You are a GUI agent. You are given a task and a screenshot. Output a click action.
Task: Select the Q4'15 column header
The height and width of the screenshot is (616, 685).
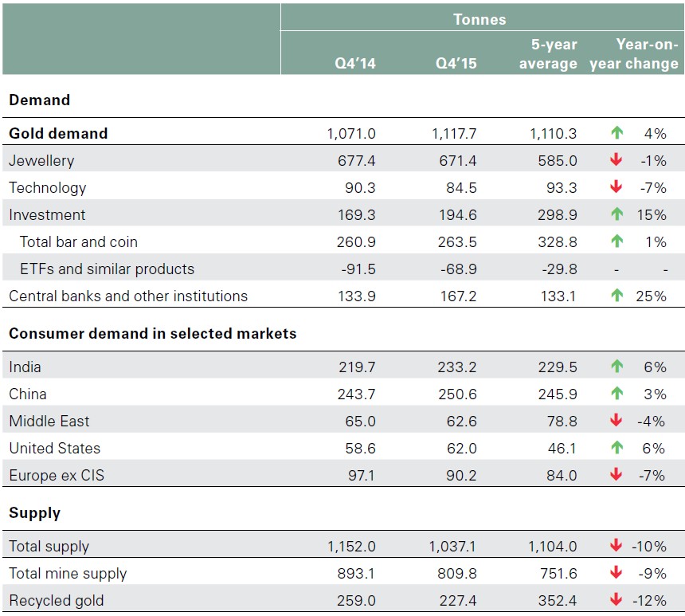[x=456, y=64]
